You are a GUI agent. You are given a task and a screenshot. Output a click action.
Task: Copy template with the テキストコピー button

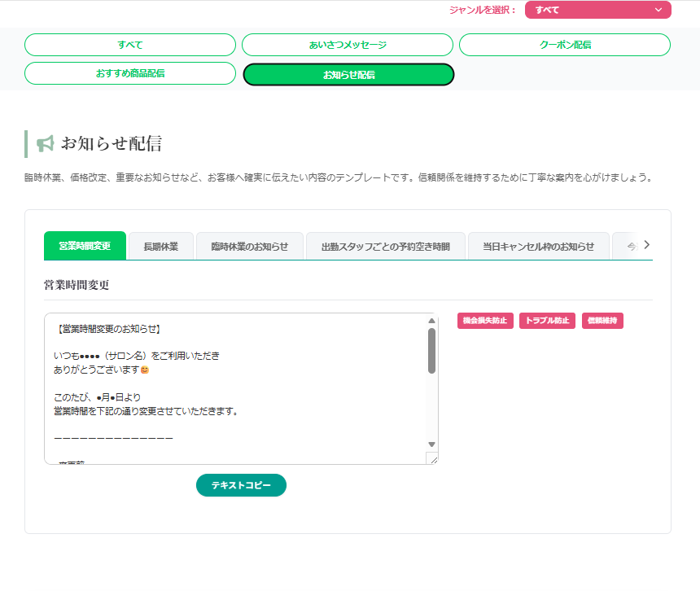241,485
